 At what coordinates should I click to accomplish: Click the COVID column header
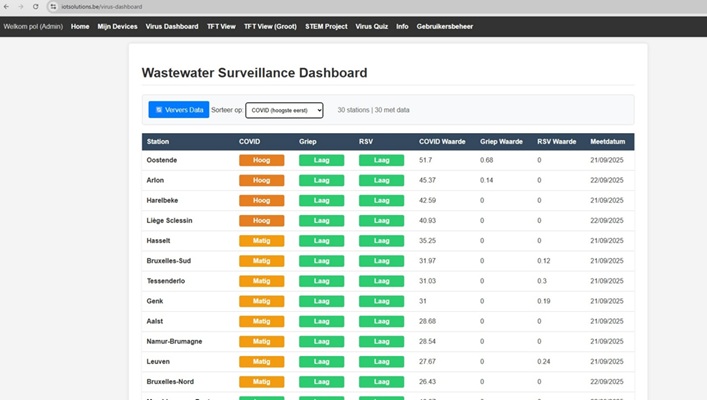coord(249,142)
